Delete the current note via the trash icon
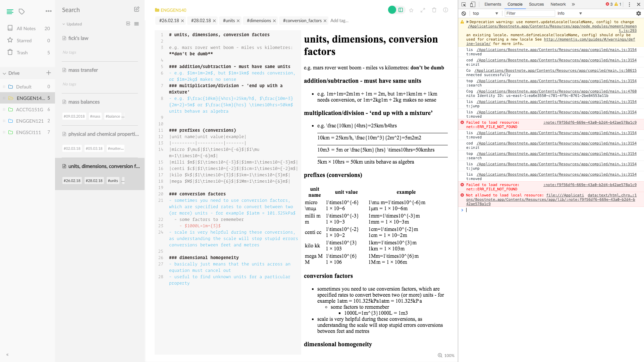Viewport: 644px width, 362px height. (x=434, y=10)
